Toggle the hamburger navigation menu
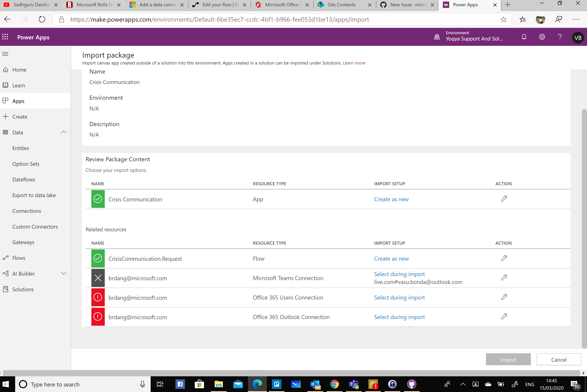The width and height of the screenshot is (587, 392). (5, 54)
